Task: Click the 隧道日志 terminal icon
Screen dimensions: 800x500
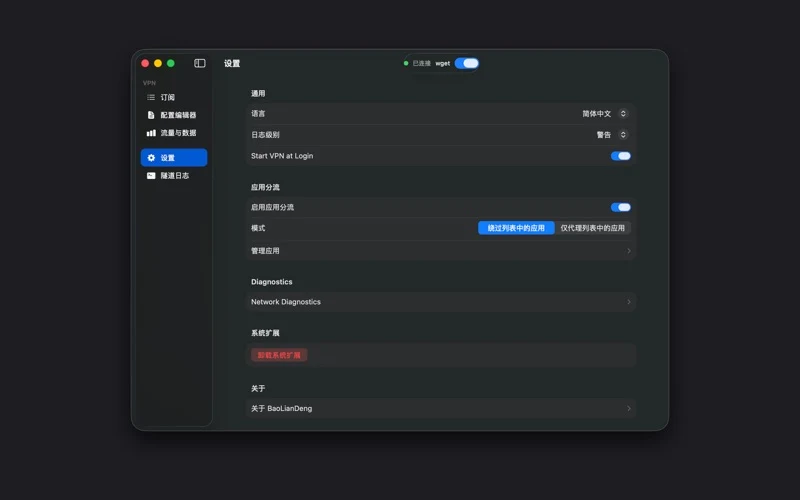Action: click(151, 176)
